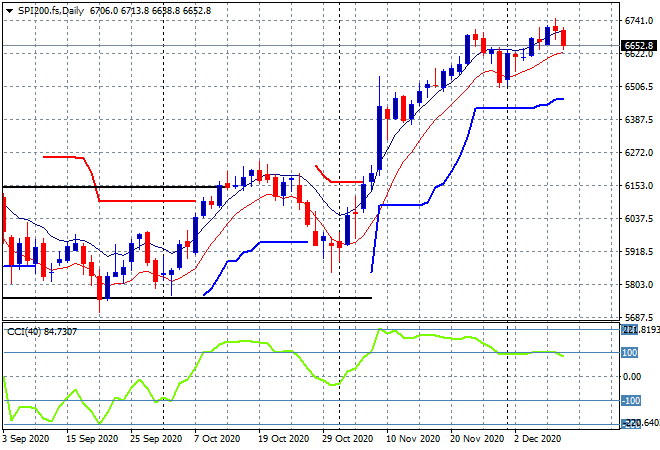Click the 19 Oct 2020 date label

pyautogui.click(x=284, y=439)
